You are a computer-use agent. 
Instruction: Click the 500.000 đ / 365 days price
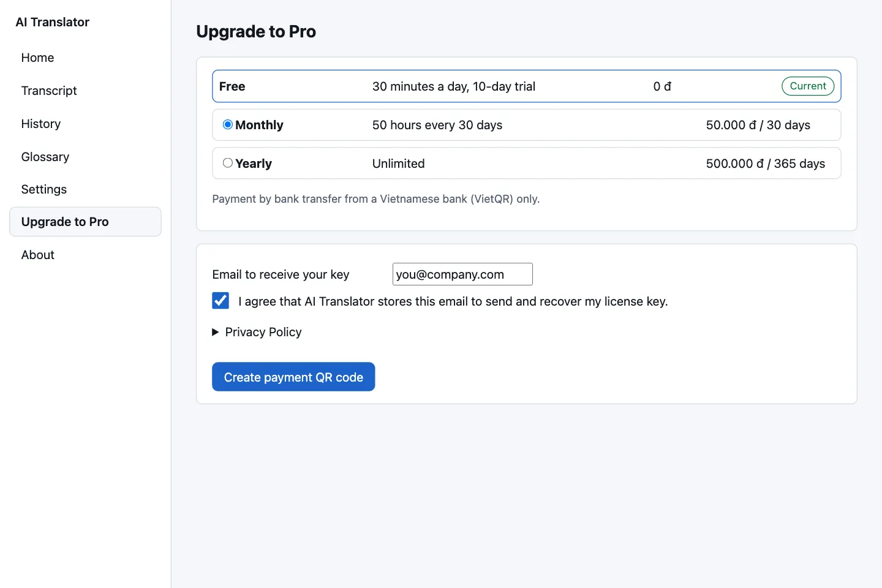766,164
